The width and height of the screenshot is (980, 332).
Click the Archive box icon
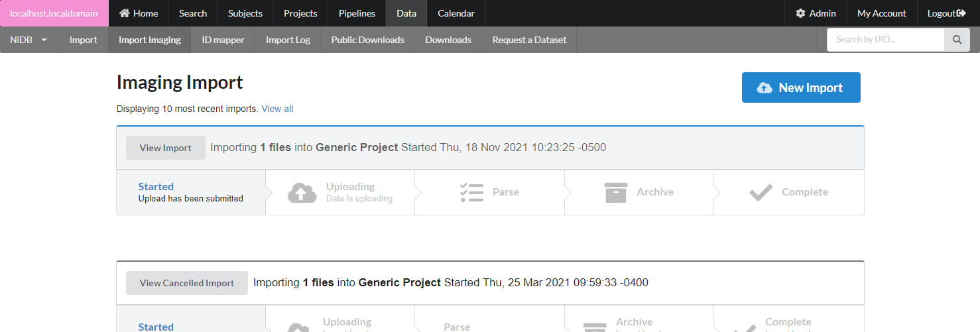click(616, 192)
